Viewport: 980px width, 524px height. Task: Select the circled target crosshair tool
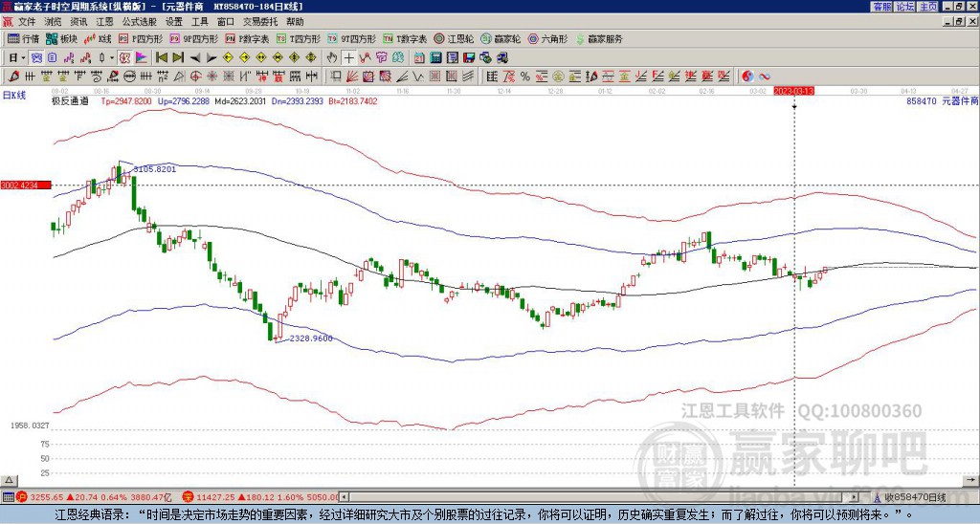[195, 76]
